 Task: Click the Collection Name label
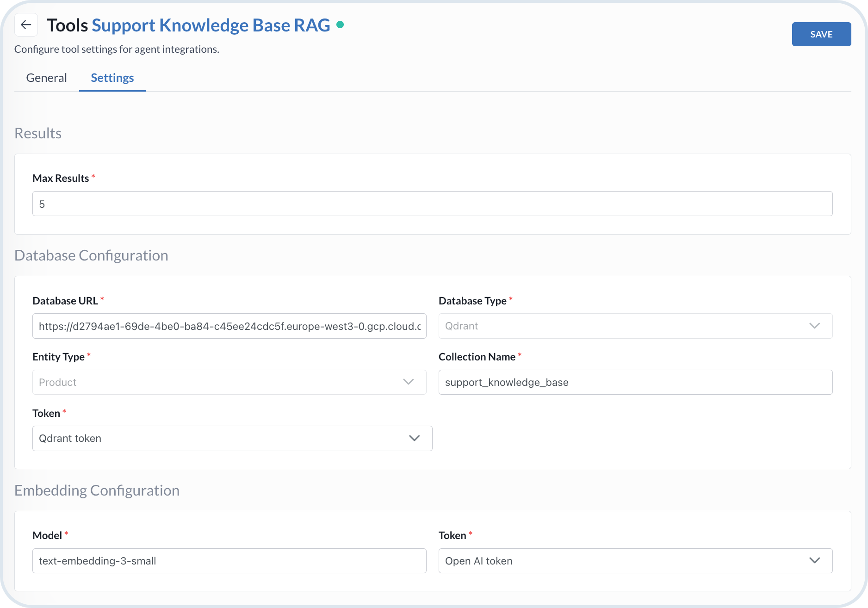coord(477,357)
